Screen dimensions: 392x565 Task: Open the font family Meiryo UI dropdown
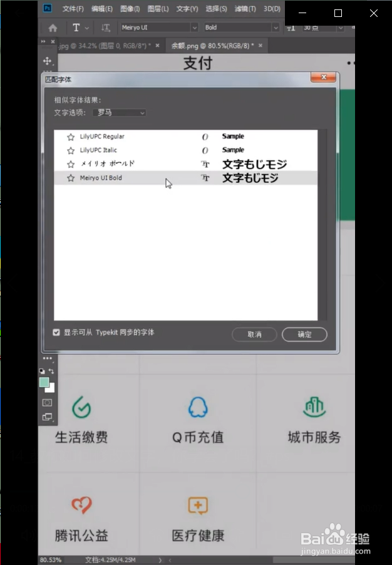pyautogui.click(x=194, y=28)
